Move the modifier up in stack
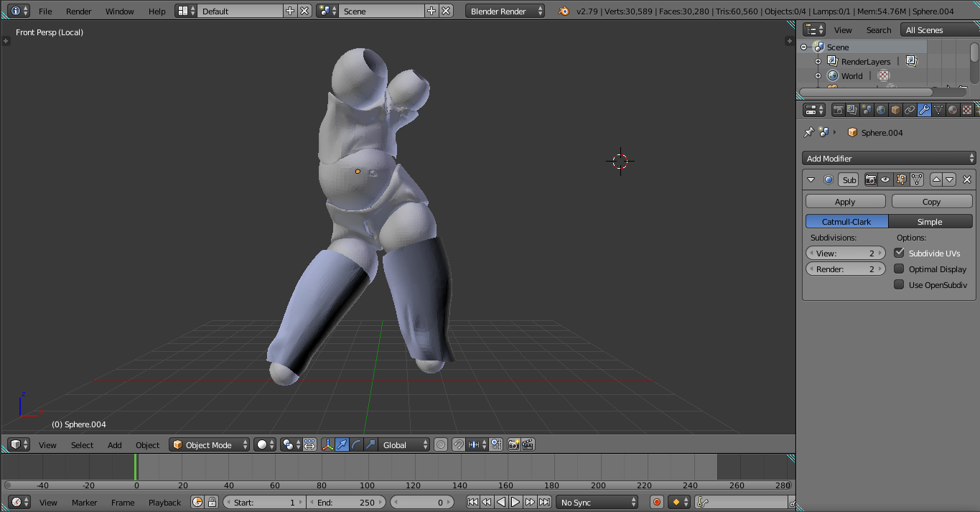 pyautogui.click(x=936, y=180)
